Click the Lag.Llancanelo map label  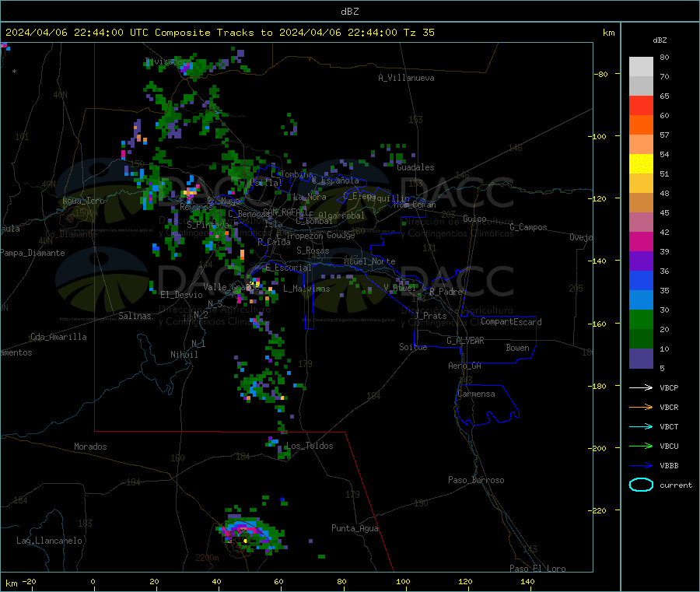click(49, 541)
